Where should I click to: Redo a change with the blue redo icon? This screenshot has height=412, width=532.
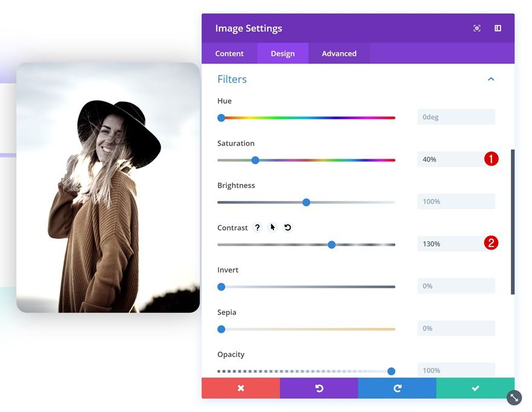click(x=397, y=388)
